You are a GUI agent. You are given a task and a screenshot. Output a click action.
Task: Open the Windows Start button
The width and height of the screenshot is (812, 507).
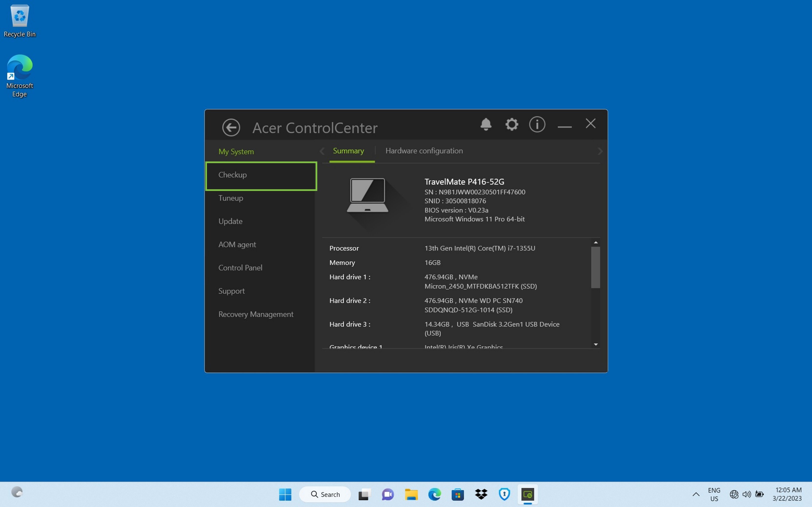click(x=285, y=494)
